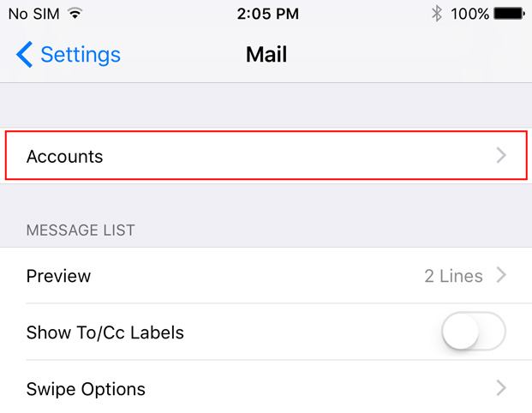Change the 2 Lines preview value
This screenshot has height=413, width=532.
click(453, 276)
